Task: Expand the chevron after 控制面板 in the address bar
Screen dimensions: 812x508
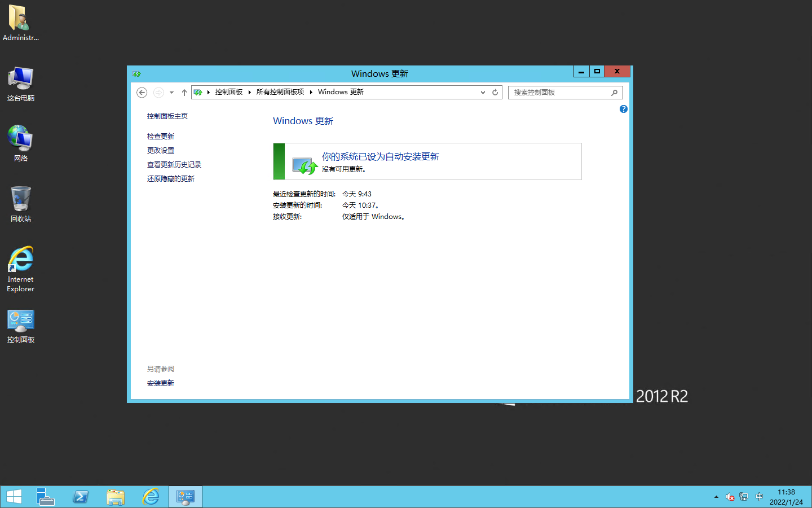Action: click(x=249, y=92)
